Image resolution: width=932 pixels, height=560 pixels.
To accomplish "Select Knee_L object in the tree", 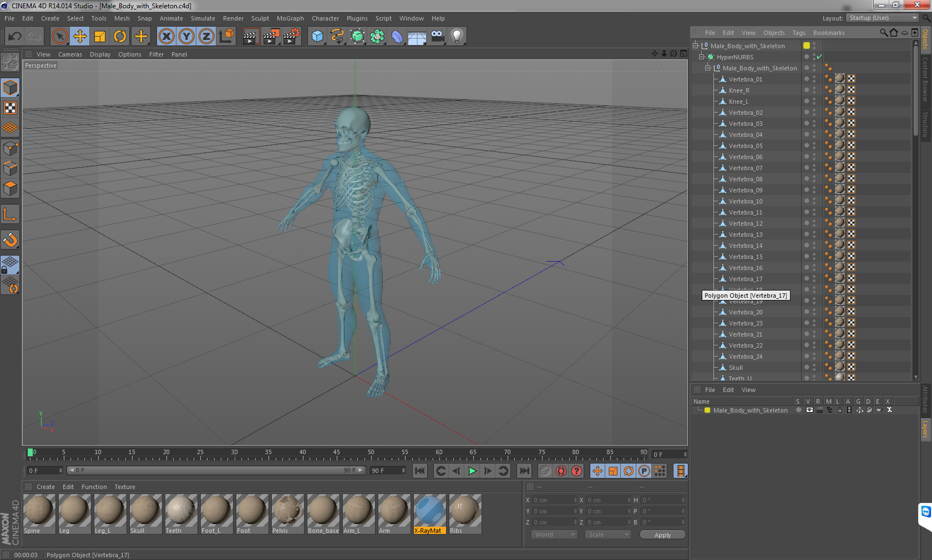I will (738, 101).
